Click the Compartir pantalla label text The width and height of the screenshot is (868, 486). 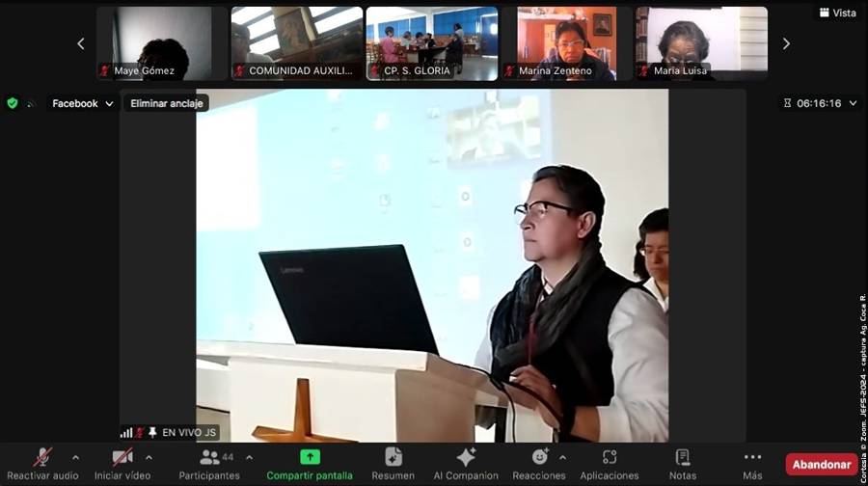310,475
